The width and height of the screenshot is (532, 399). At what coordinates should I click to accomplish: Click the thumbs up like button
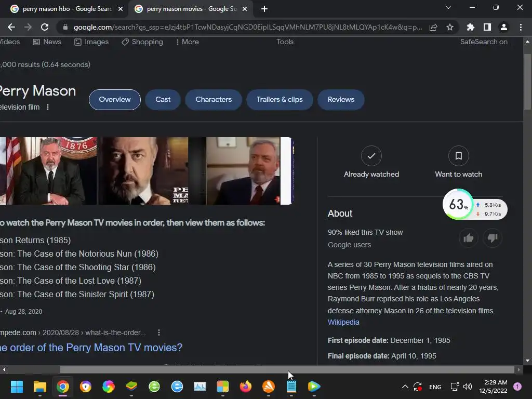point(468,238)
